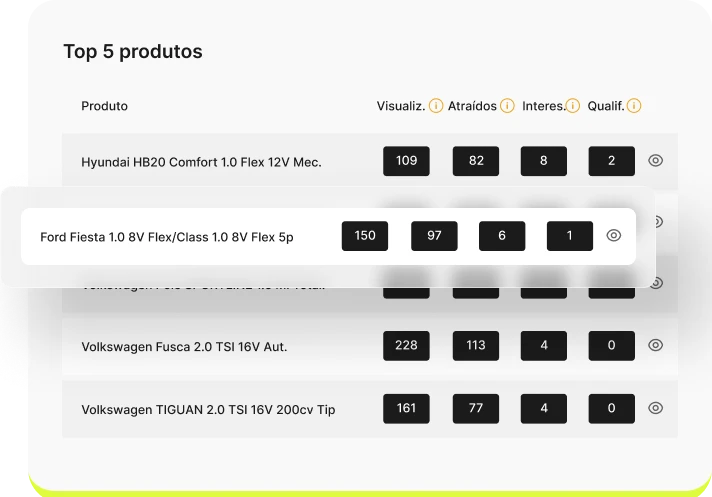The height and width of the screenshot is (497, 712).
Task: Click eye icon for Ford Fiesta row
Action: pyautogui.click(x=613, y=235)
